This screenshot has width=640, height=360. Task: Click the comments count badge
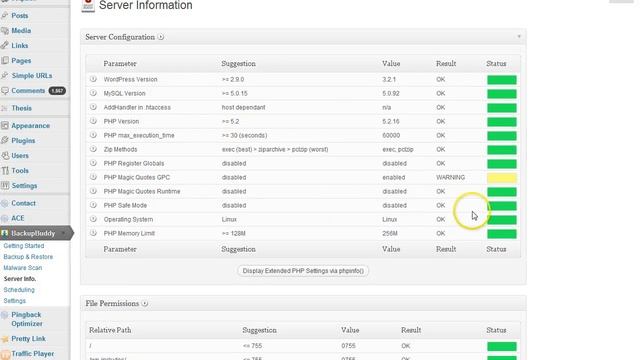click(x=57, y=91)
